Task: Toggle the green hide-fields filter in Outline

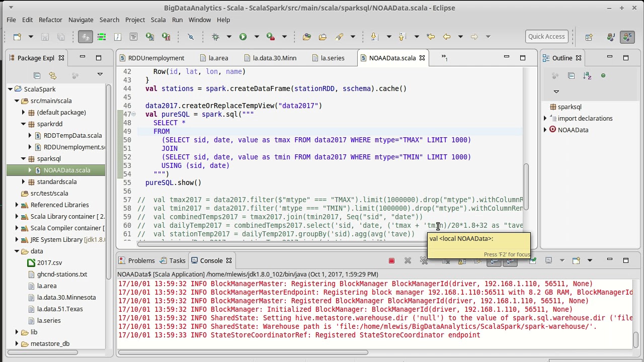Action: tap(603, 75)
